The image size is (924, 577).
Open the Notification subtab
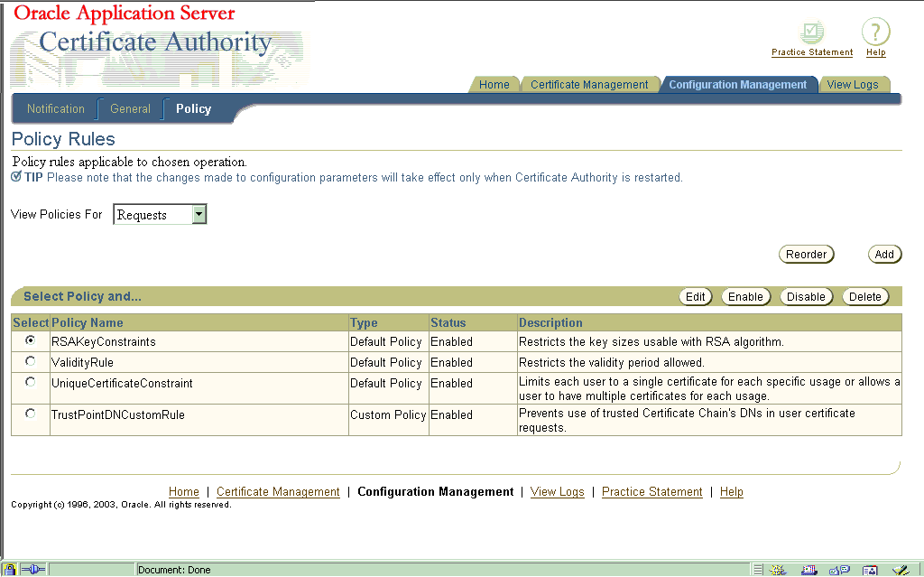click(x=56, y=108)
